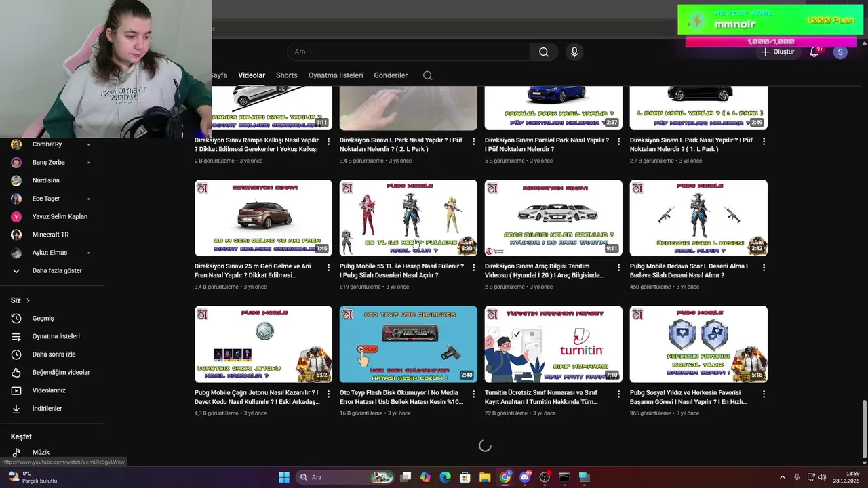Screen dimensions: 868x488
Task: Open options for Turnitin Ücretsiz Sınıf video
Action: [619, 394]
